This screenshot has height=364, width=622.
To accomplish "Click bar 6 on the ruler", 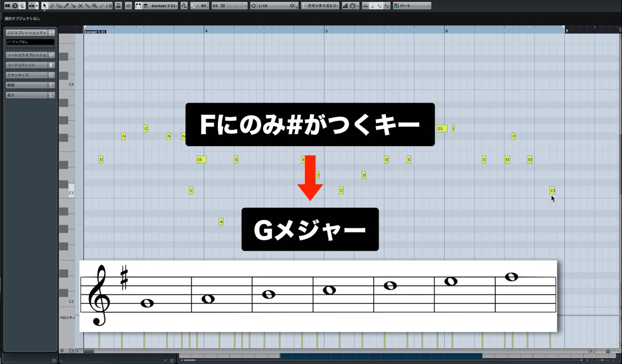I will [x=446, y=31].
